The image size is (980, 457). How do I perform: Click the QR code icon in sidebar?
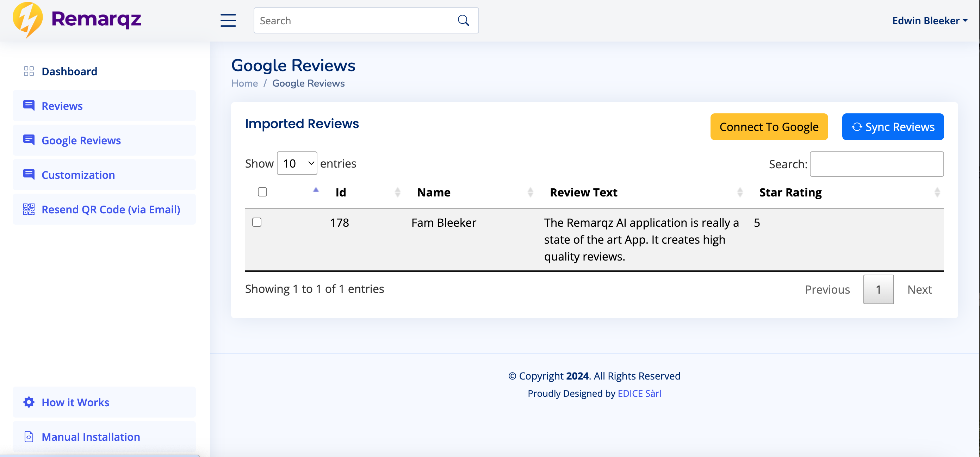[29, 209]
